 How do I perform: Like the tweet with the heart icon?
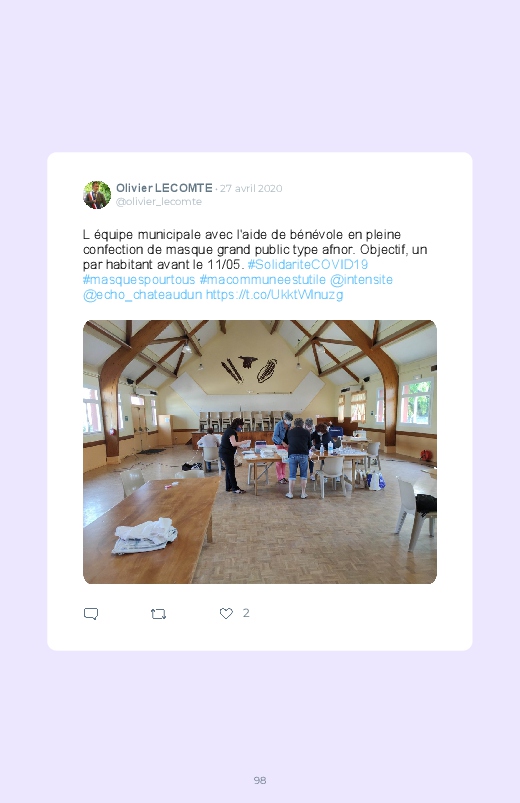(226, 613)
